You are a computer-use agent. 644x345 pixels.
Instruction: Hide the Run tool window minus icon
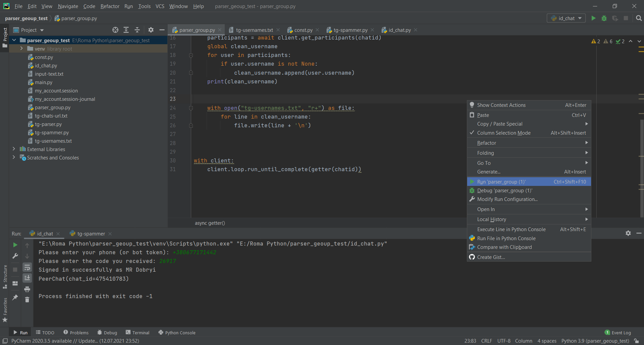coord(639,233)
